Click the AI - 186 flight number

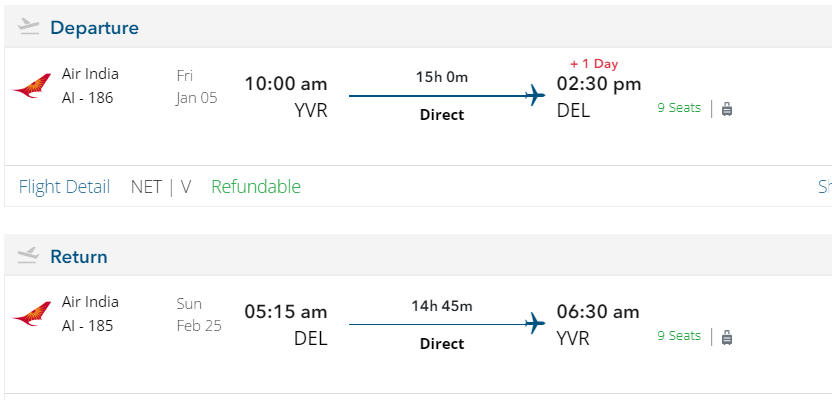[x=88, y=98]
